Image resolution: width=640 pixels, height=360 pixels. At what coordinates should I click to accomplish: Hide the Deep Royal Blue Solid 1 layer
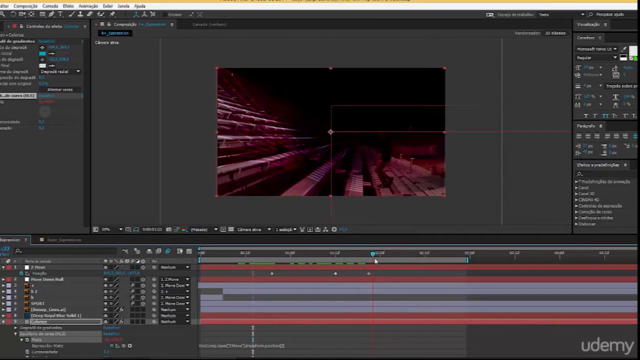105,316
